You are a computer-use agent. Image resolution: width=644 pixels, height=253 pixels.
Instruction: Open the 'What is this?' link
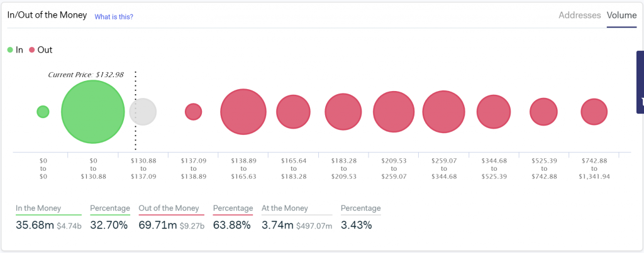pyautogui.click(x=114, y=16)
